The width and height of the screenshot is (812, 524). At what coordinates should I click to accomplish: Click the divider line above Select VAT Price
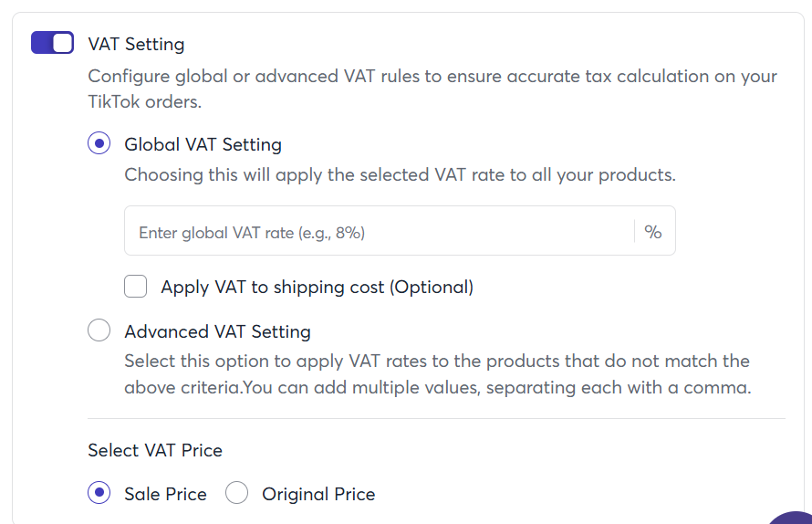(436, 418)
